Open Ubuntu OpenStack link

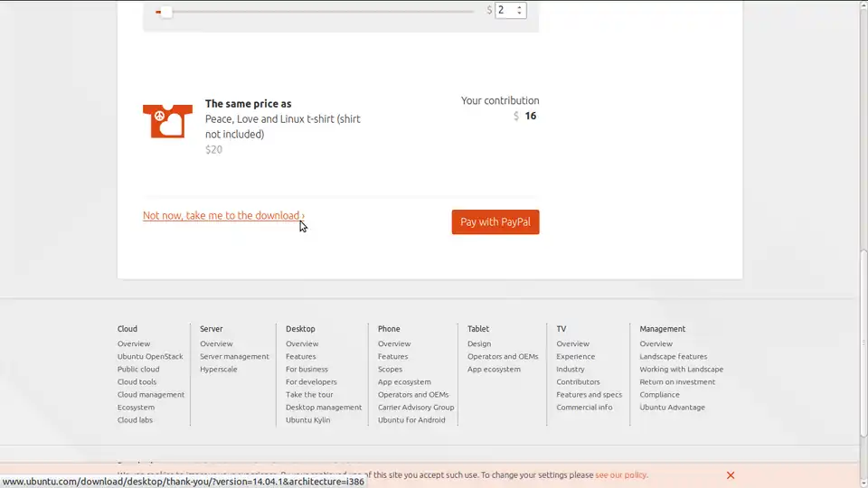150,356
